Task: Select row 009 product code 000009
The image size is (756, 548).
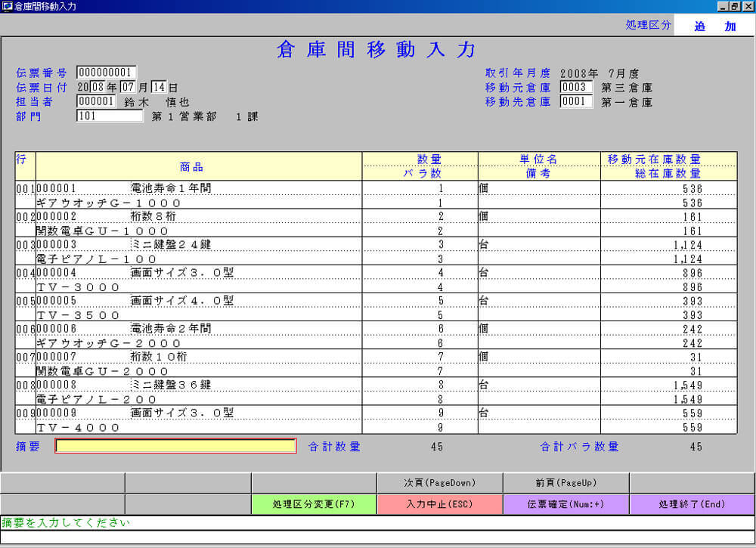Action: pos(57,413)
